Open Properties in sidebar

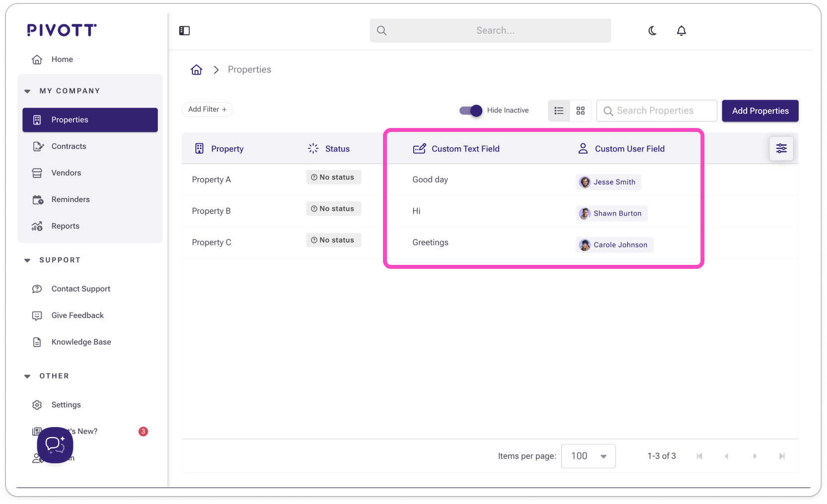click(x=90, y=120)
